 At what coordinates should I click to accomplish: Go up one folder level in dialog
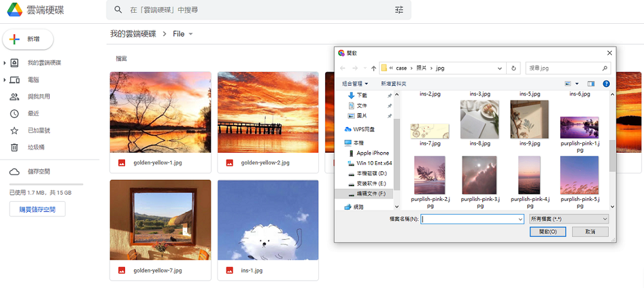(x=374, y=68)
